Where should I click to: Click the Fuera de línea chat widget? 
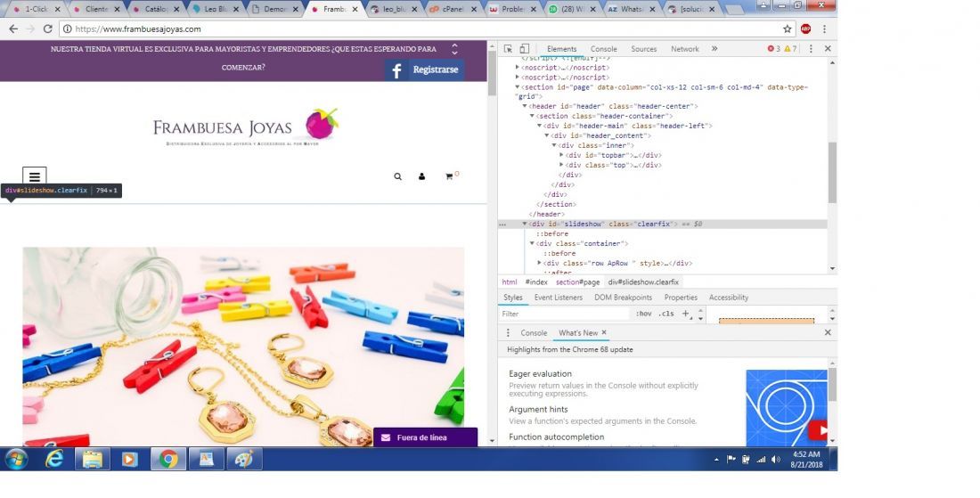(x=425, y=437)
